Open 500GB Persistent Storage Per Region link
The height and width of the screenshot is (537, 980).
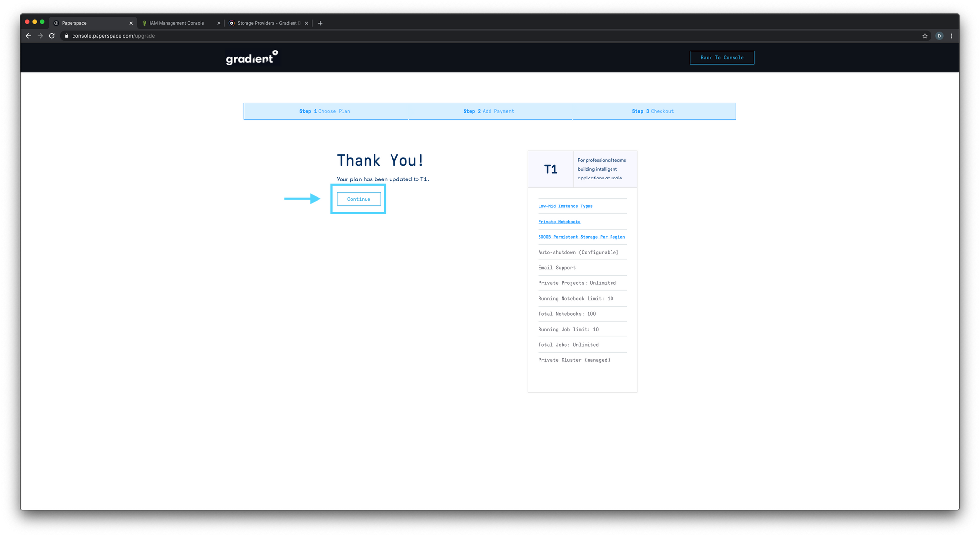click(x=581, y=237)
